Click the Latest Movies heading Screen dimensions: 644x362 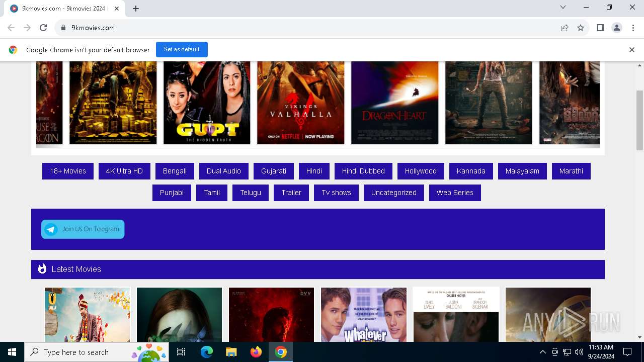(x=76, y=269)
